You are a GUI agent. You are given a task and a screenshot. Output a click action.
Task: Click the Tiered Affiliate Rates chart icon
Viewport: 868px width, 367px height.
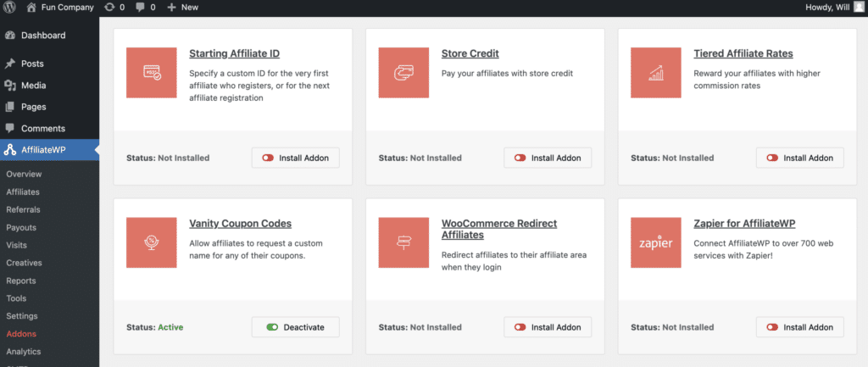[656, 73]
